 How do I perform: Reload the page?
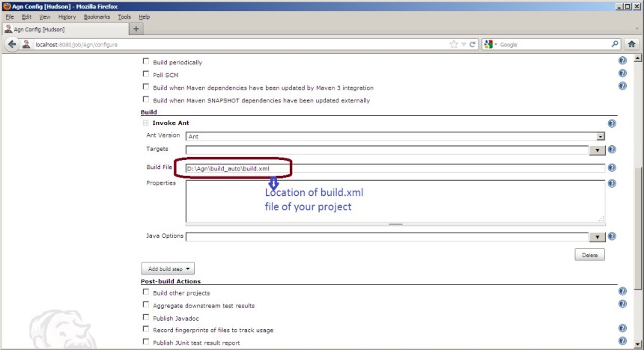(x=473, y=44)
